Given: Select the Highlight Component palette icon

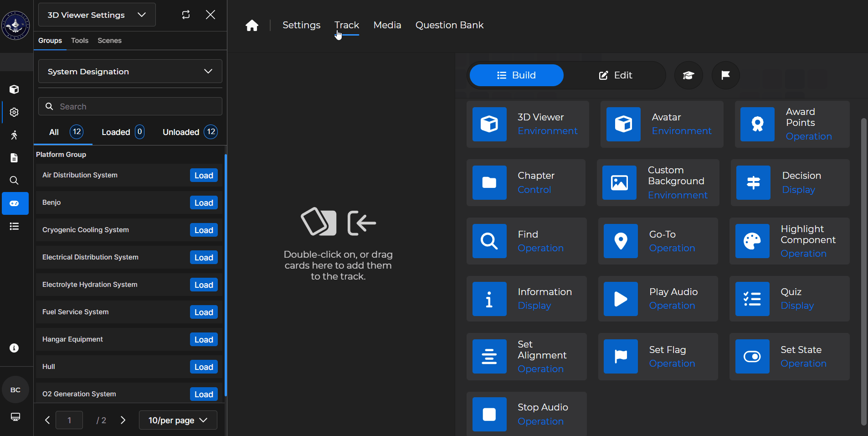Looking at the screenshot, I should pos(752,241).
